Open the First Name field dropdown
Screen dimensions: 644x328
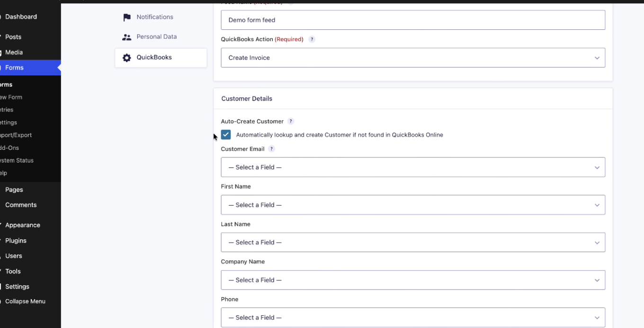(413, 205)
